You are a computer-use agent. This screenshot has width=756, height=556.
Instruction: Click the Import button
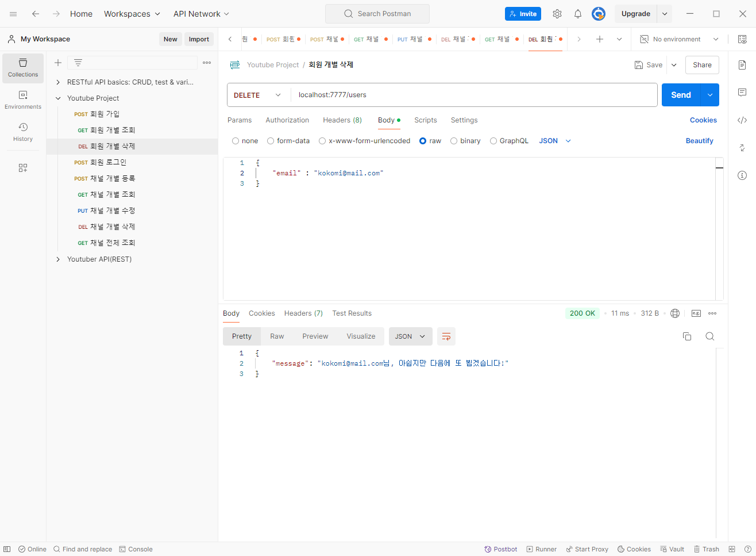199,39
